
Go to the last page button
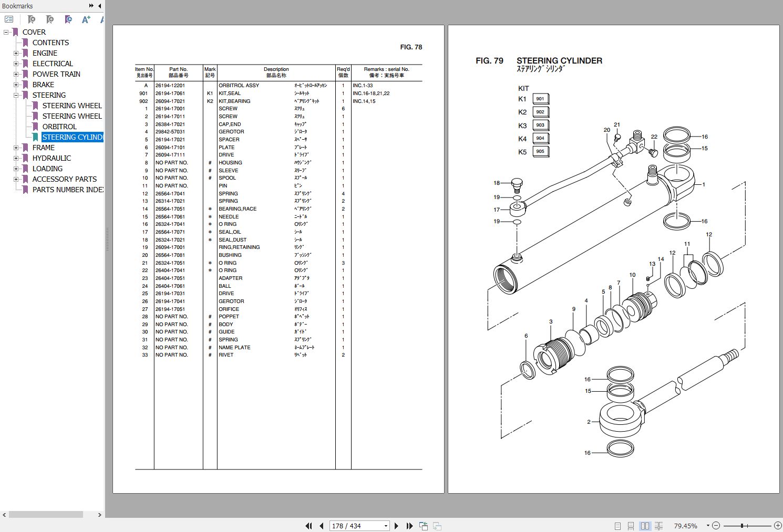[410, 526]
